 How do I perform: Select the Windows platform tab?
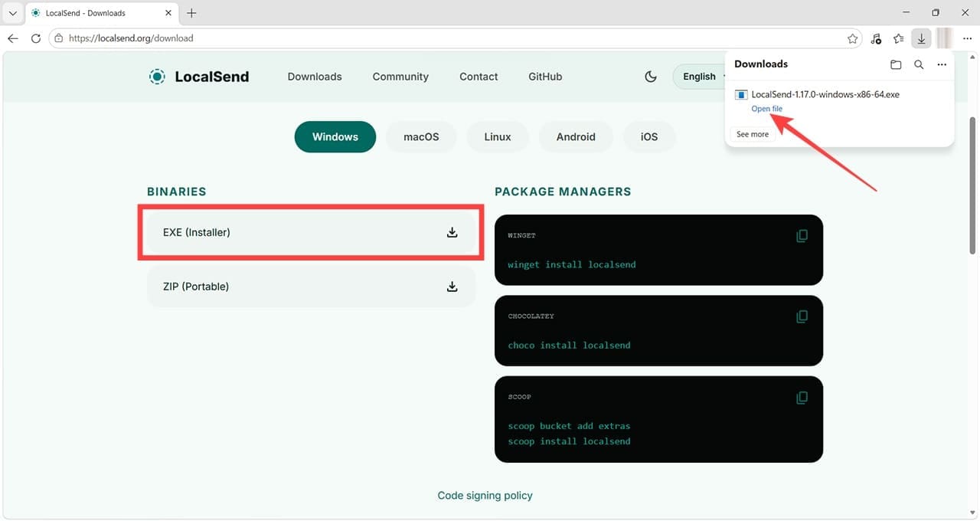335,136
